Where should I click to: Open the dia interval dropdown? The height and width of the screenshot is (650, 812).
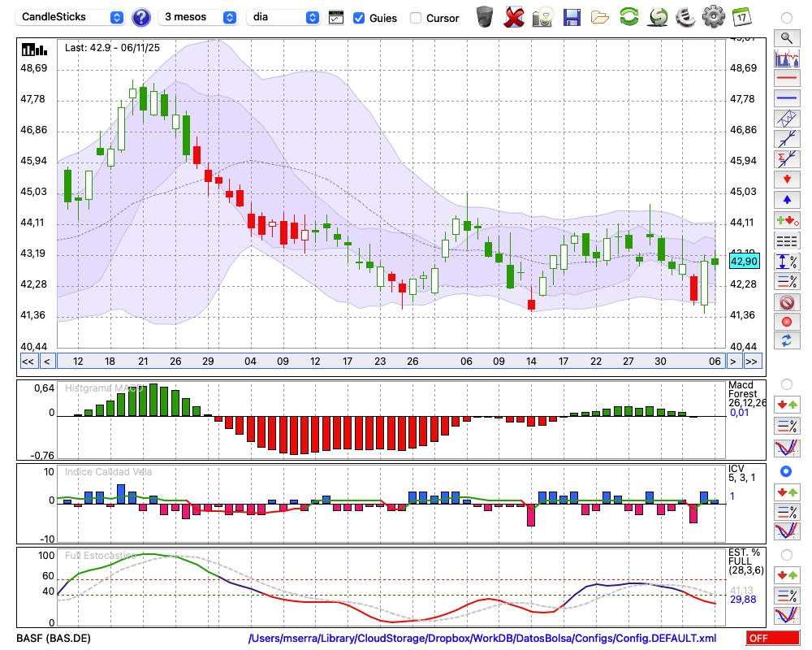[x=283, y=17]
